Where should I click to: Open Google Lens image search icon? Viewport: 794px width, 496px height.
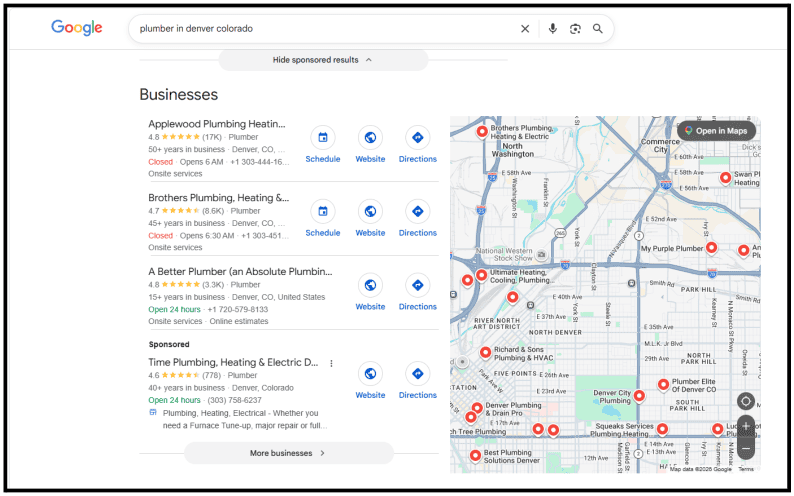[x=575, y=29]
